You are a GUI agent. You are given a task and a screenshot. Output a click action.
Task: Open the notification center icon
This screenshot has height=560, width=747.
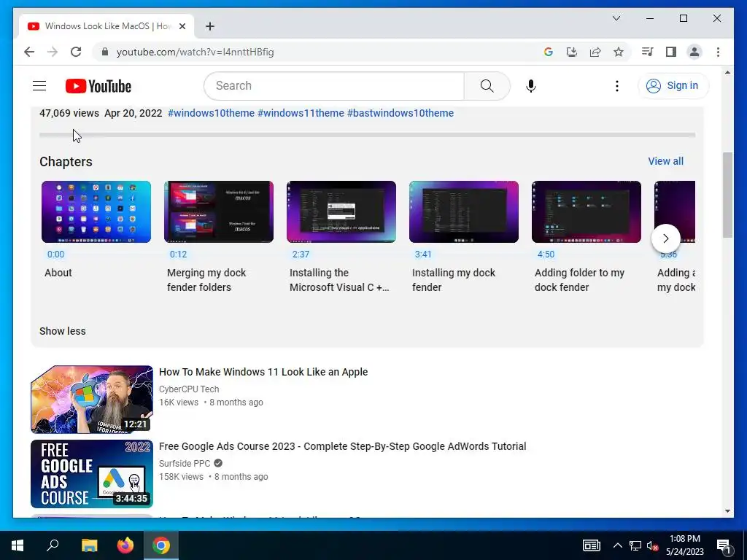click(724, 545)
